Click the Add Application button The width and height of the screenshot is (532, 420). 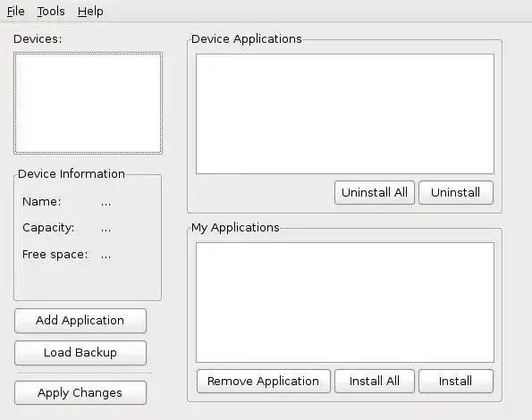tap(80, 321)
